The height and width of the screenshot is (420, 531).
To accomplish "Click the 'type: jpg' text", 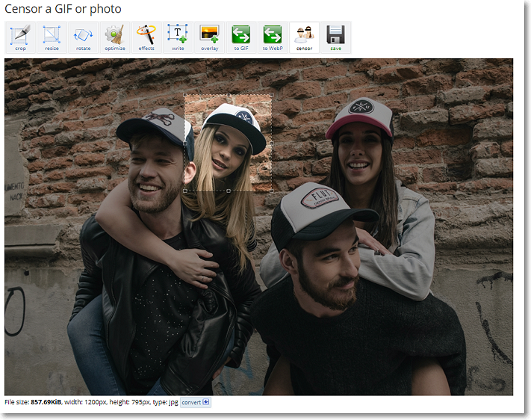I will pos(165,402).
